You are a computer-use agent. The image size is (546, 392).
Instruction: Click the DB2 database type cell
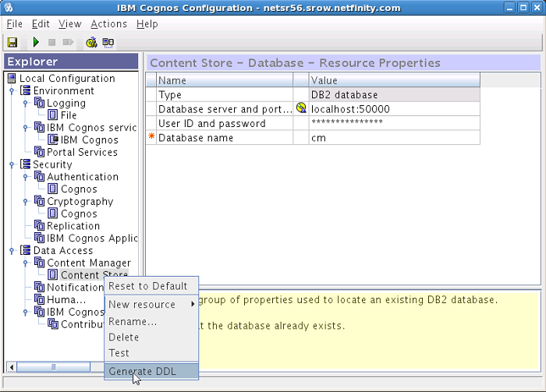click(394, 94)
